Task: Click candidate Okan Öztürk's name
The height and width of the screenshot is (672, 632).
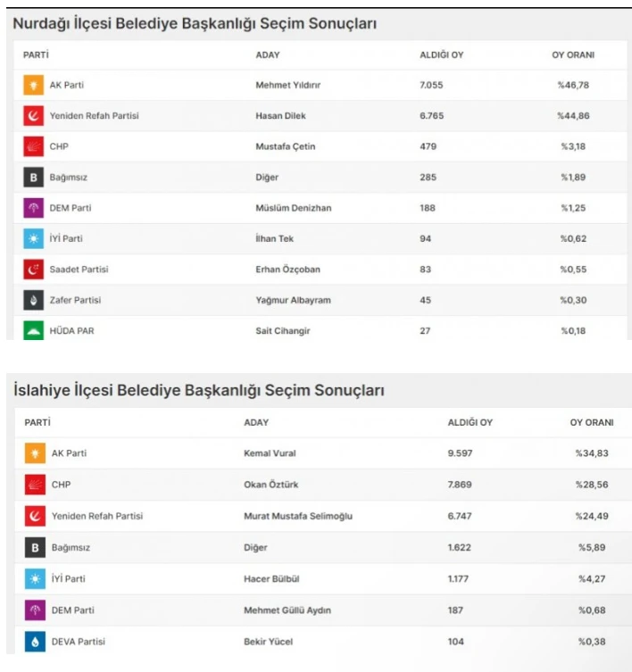Action: pos(271,485)
